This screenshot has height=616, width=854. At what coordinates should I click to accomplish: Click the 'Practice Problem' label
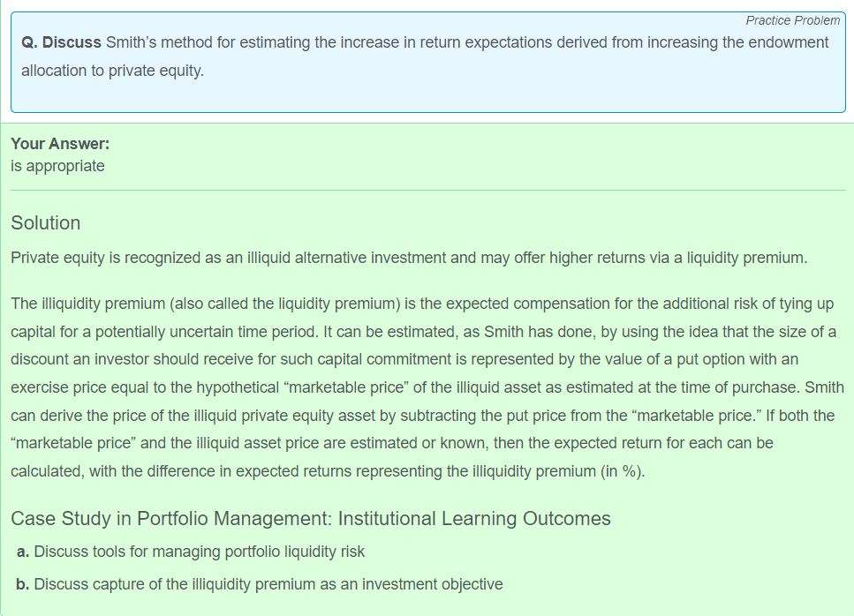coord(792,20)
